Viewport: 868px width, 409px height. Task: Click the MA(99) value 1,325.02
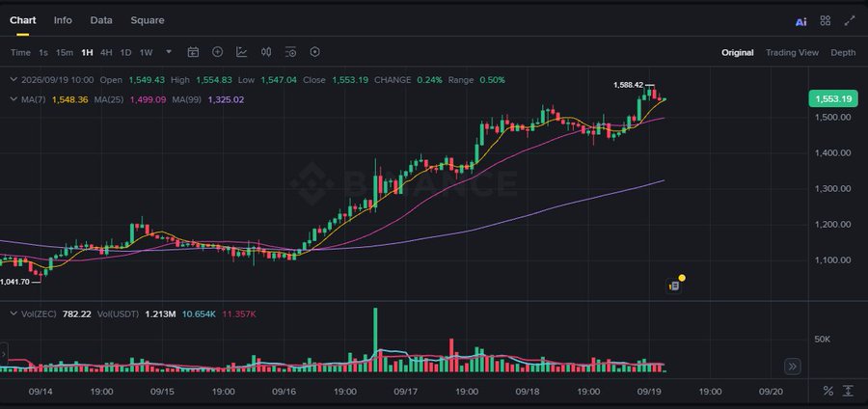tap(226, 99)
